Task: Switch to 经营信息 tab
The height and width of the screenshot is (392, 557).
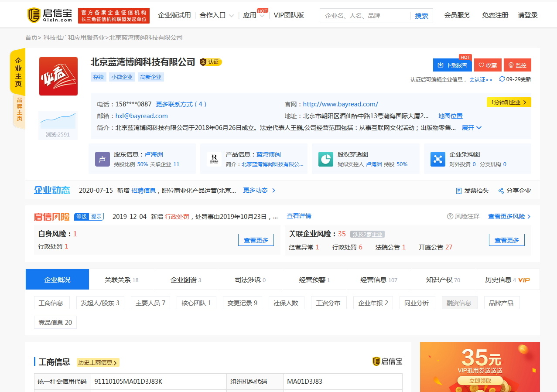Action: (379, 280)
